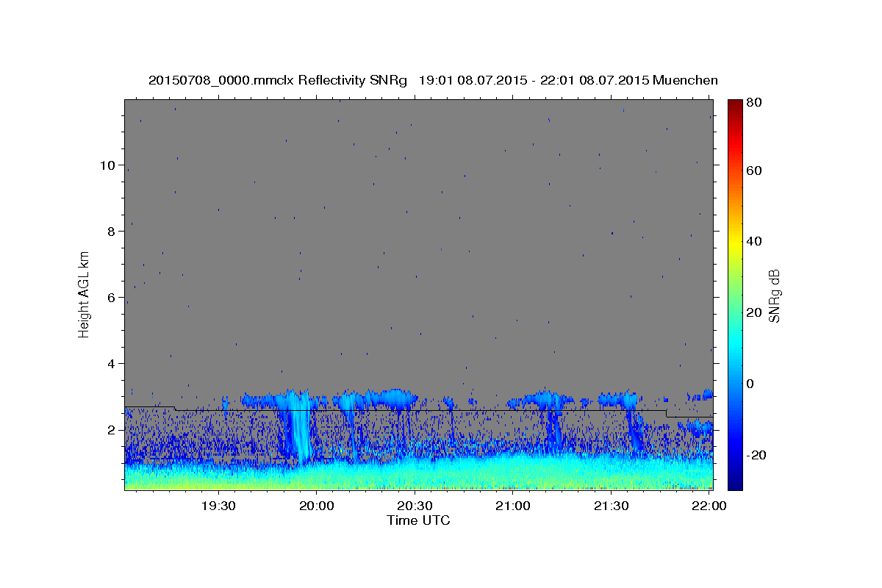Pick the cyan region of the colorbar near 10
This screenshot has width=882, height=588.
point(735,348)
